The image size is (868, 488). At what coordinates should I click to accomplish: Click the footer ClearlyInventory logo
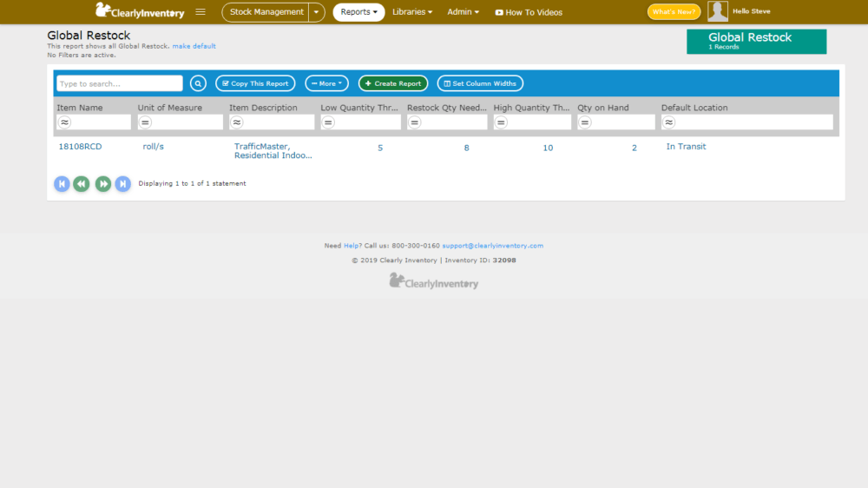[433, 281]
